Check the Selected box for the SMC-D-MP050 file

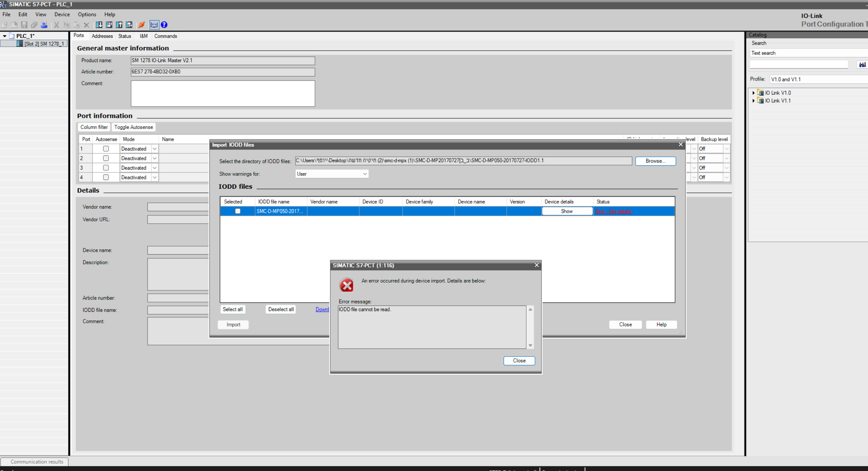coord(238,211)
